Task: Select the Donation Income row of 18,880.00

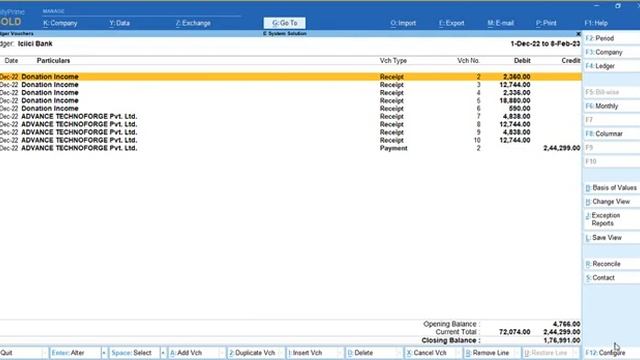Action: [291, 100]
